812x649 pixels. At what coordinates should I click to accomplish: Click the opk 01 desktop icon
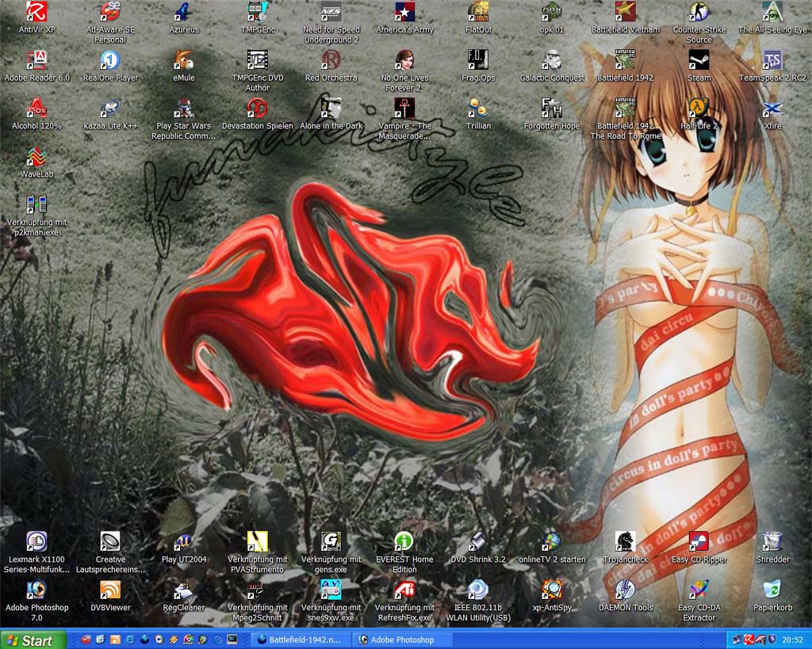click(552, 11)
